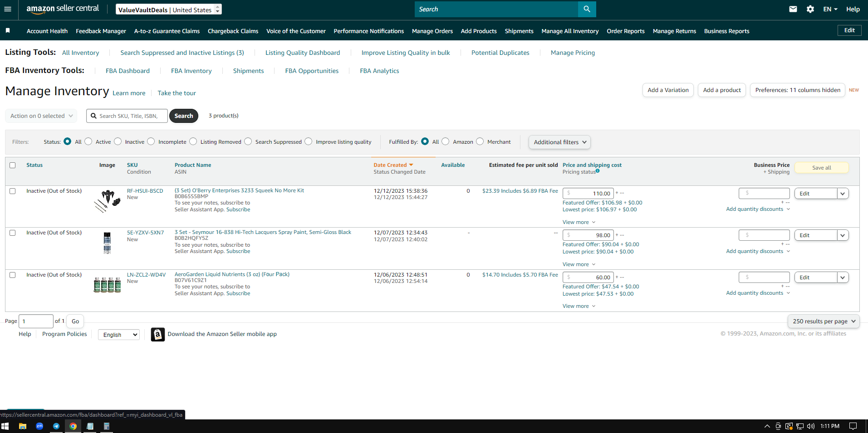Open the ValueVaultDeals marketplace switcher
Viewport: 868px width, 433px height.
169,10
